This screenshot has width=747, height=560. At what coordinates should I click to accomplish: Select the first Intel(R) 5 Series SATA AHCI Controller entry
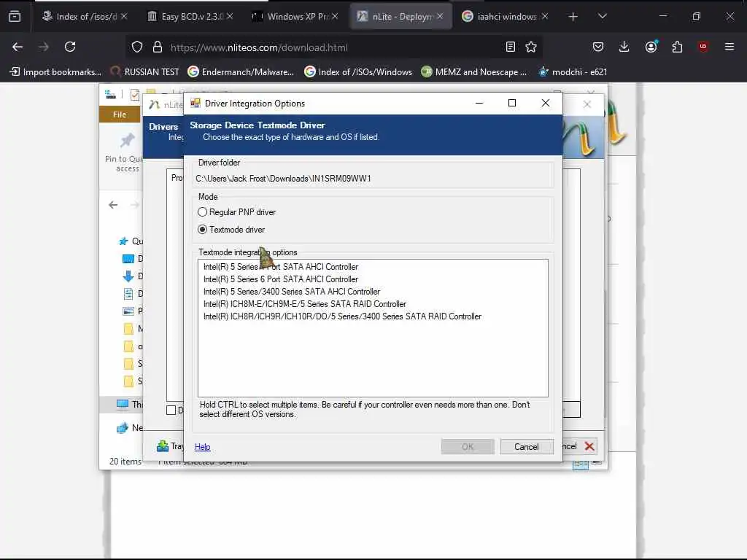click(x=281, y=267)
